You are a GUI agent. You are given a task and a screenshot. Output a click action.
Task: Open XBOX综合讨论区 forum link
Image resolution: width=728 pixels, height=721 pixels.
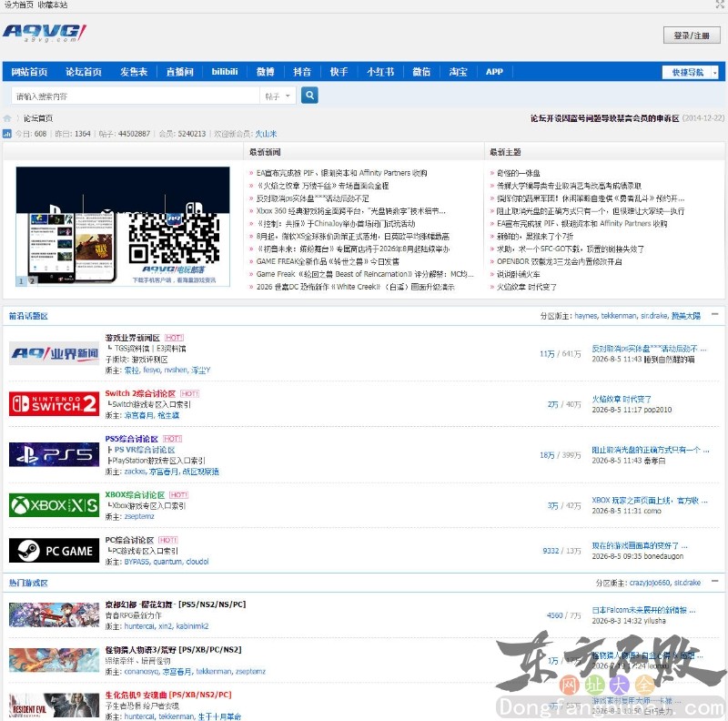pyautogui.click(x=135, y=494)
